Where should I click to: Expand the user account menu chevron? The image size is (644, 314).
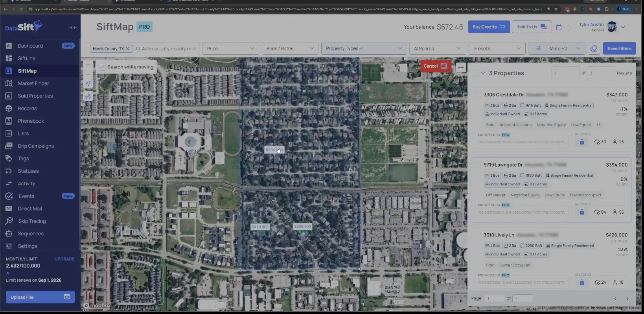(623, 27)
